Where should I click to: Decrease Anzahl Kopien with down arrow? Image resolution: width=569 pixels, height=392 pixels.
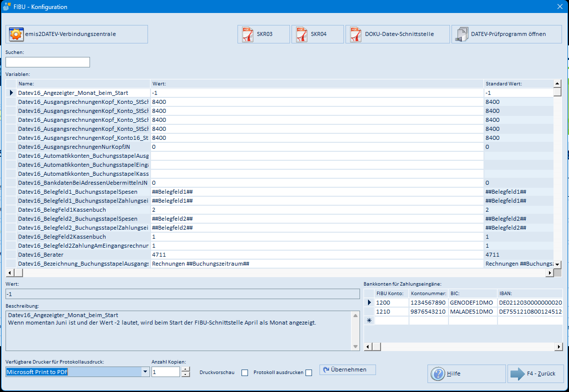click(185, 374)
